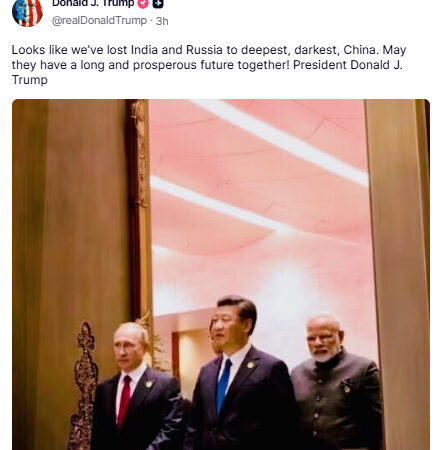Screen dimensions: 441x450
Task: Click the dark plus badge beside name
Action: click(x=158, y=4)
